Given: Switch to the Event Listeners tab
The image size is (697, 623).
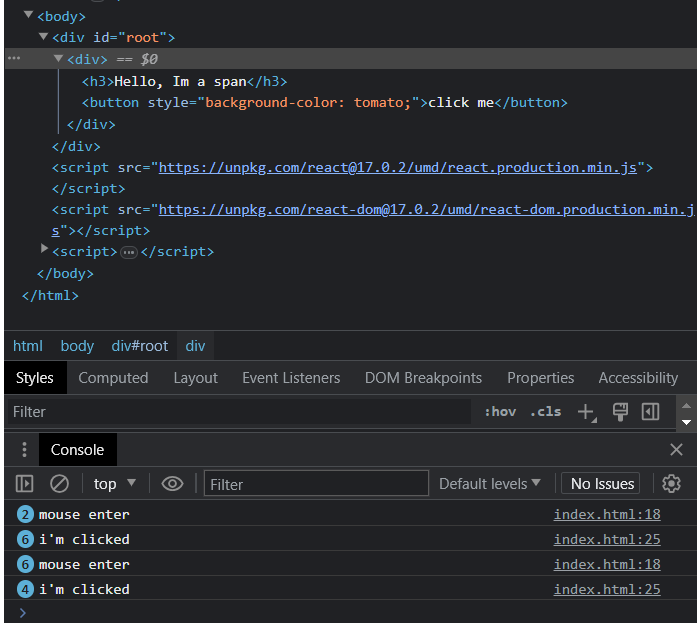Looking at the screenshot, I should coord(291,378).
